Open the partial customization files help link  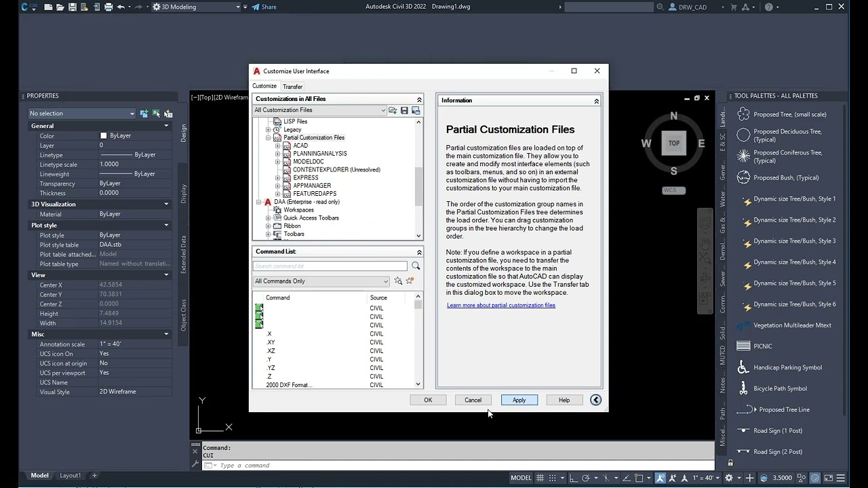[501, 306]
